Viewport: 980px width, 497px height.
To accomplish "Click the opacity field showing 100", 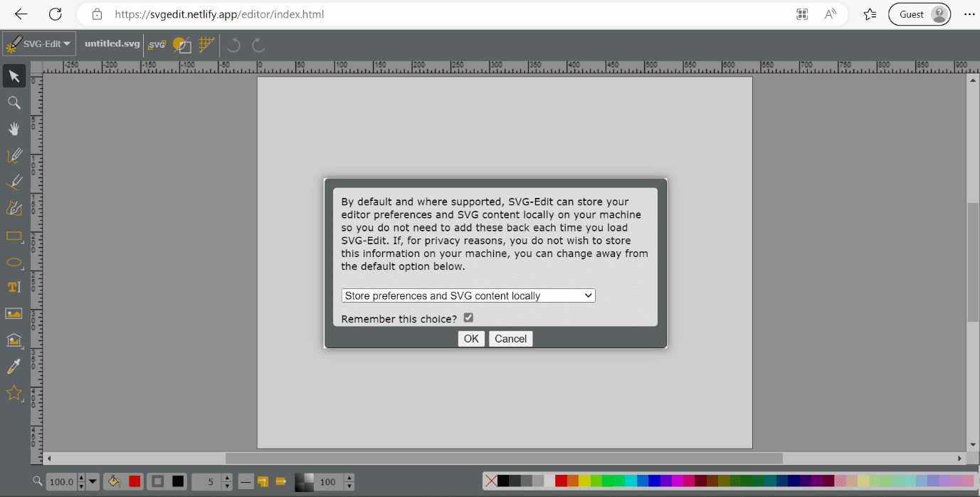I will point(328,481).
